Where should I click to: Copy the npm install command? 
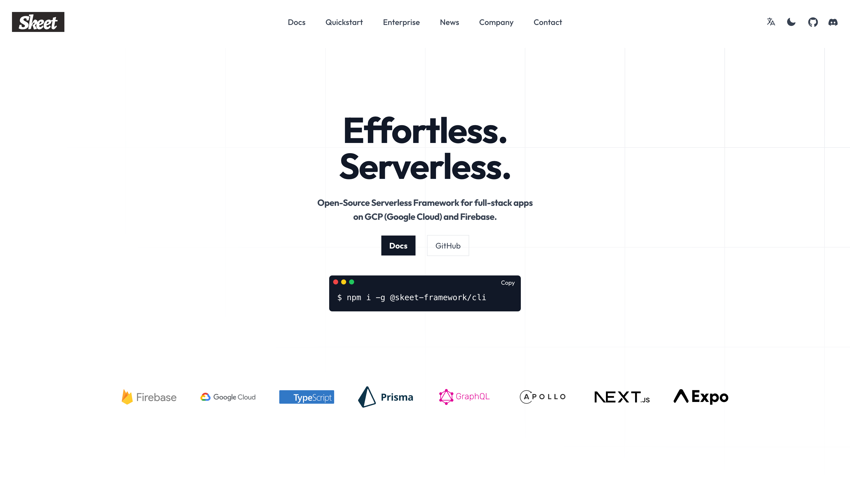pyautogui.click(x=508, y=283)
